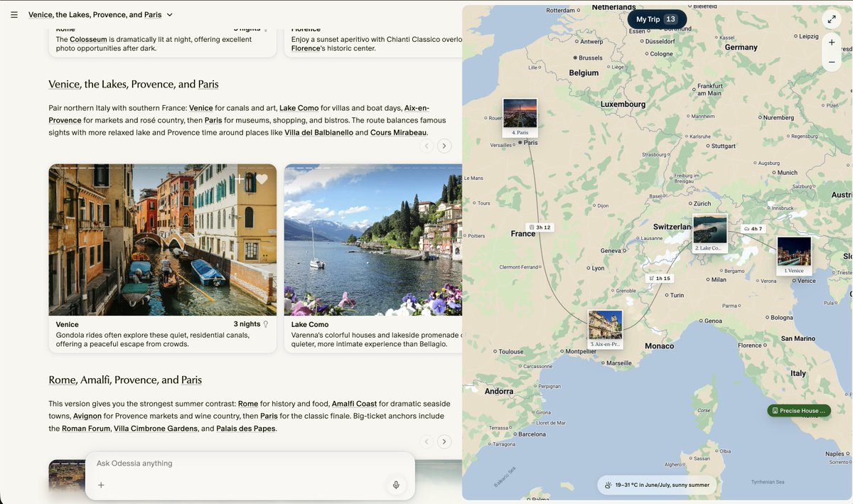Open the Venice, the Lakes, Provence, and Paris heading
Screen dimensions: 853x504
click(x=134, y=85)
